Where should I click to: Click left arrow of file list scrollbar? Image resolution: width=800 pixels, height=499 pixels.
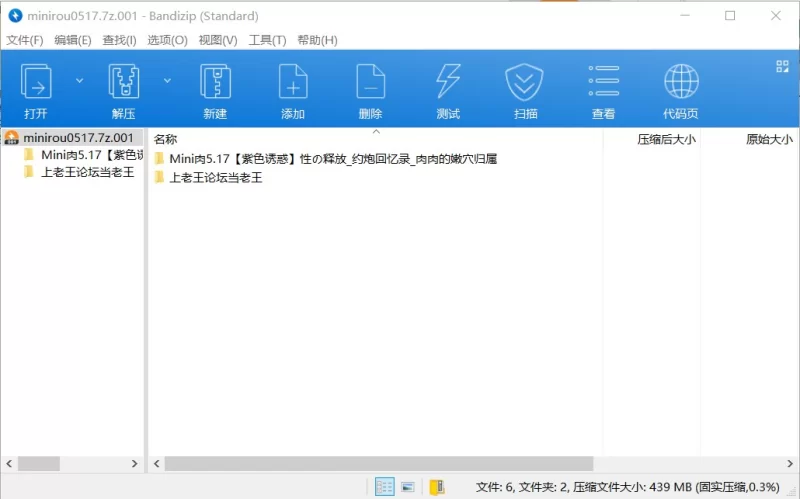coord(157,463)
